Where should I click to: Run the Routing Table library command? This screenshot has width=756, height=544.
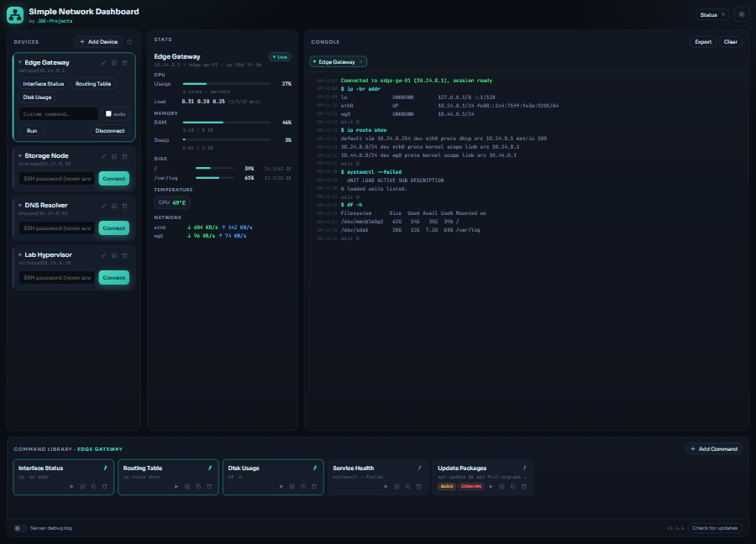[x=176, y=487]
